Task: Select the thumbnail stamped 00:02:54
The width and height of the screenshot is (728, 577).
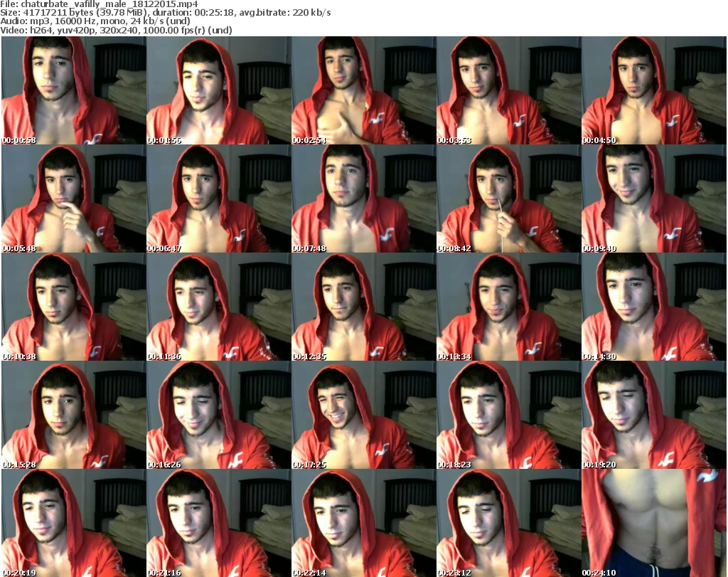Action: pyautogui.click(x=363, y=90)
